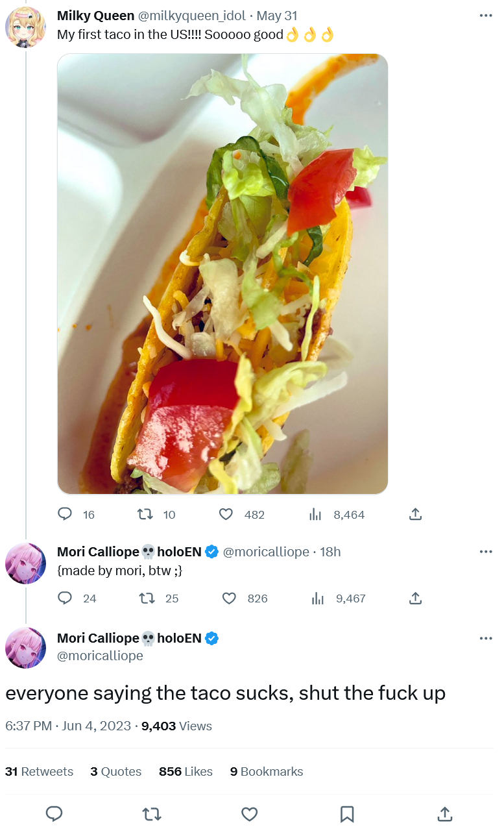The image size is (504, 827).
Task: Enlarge the taco photo
Action: click(222, 273)
